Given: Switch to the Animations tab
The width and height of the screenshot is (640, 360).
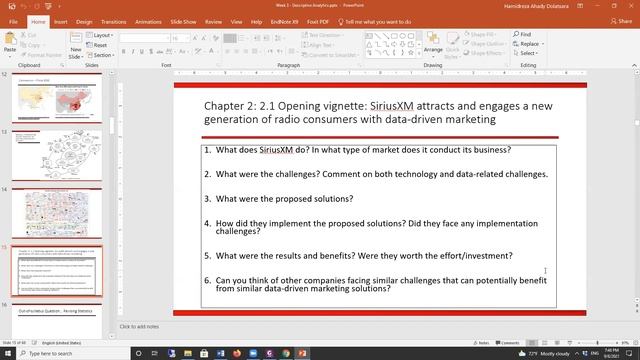Looking at the screenshot, I should pos(148,22).
